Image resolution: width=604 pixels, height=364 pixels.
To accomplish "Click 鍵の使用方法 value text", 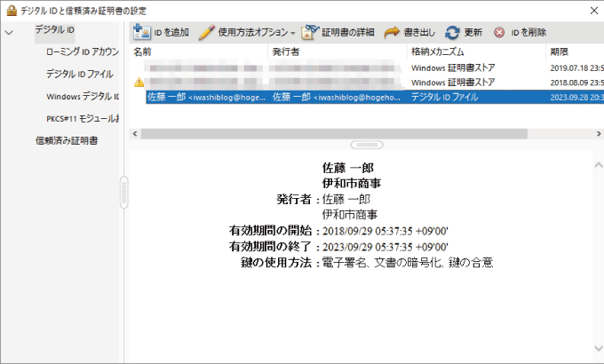I will [x=408, y=263].
